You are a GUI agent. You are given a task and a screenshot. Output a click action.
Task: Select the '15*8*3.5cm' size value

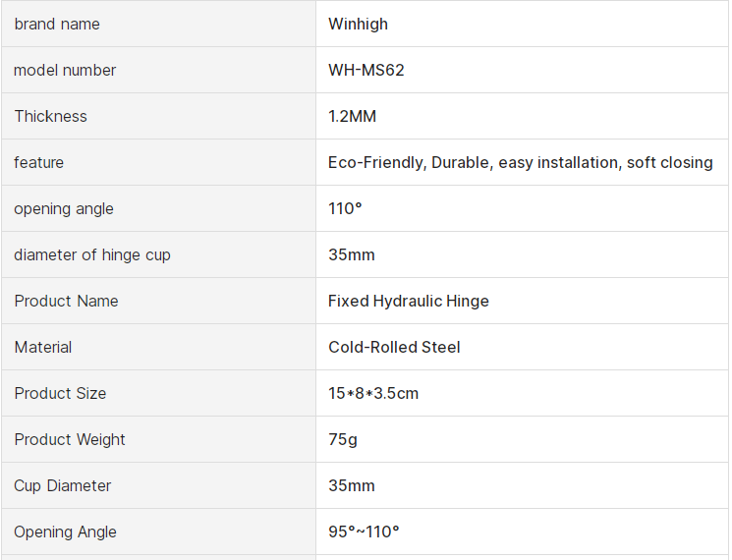click(373, 393)
